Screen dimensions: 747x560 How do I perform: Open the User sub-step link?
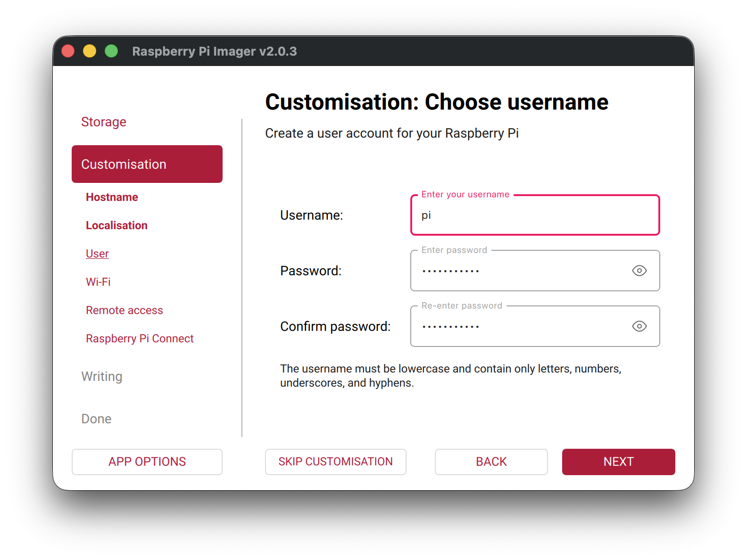(x=97, y=254)
